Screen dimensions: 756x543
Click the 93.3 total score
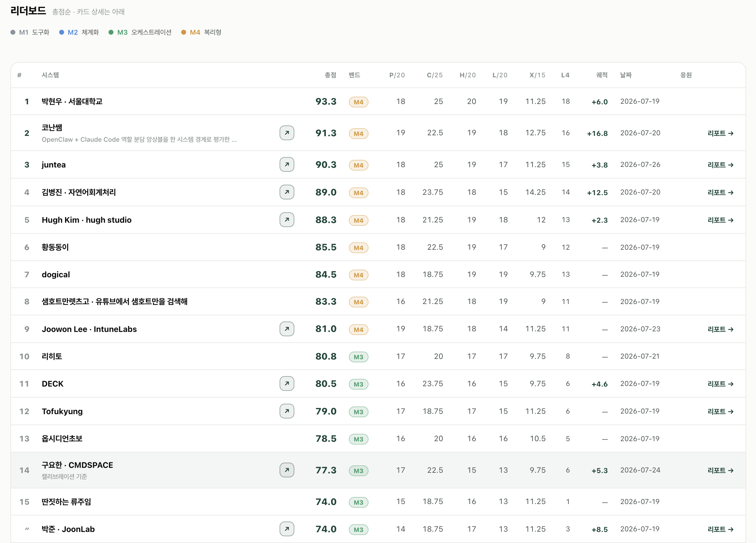point(326,102)
